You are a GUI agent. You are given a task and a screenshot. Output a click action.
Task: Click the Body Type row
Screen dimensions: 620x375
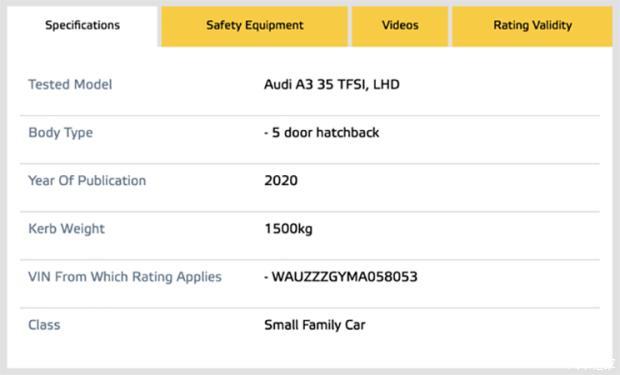(310, 140)
